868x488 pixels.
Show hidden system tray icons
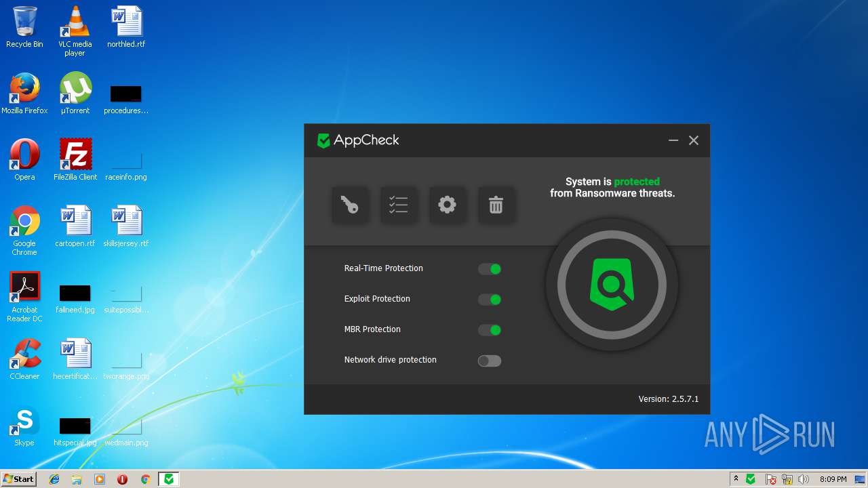(x=736, y=479)
